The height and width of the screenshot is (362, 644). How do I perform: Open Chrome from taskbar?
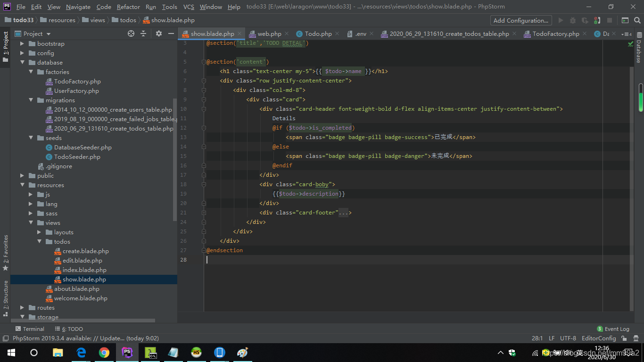(104, 353)
